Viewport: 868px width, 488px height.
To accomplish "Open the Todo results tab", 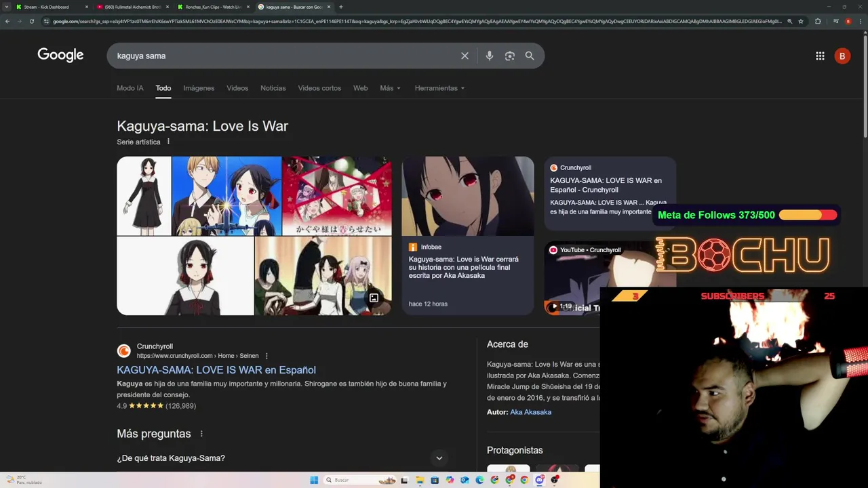I will pyautogui.click(x=163, y=88).
